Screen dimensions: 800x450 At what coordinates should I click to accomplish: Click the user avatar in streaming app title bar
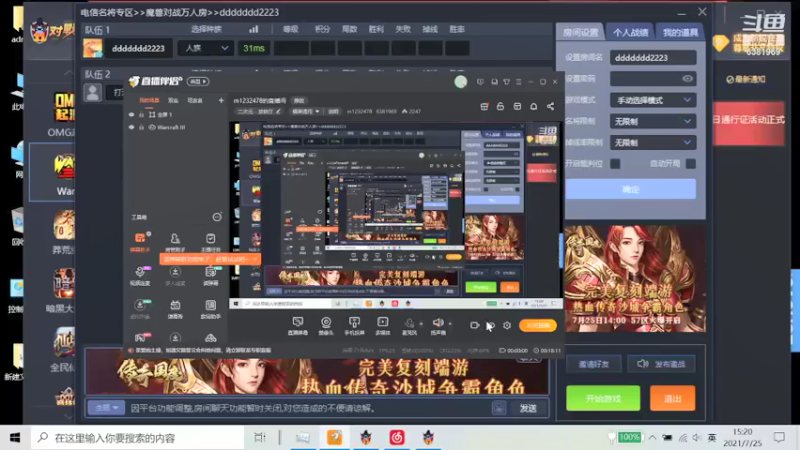461,82
